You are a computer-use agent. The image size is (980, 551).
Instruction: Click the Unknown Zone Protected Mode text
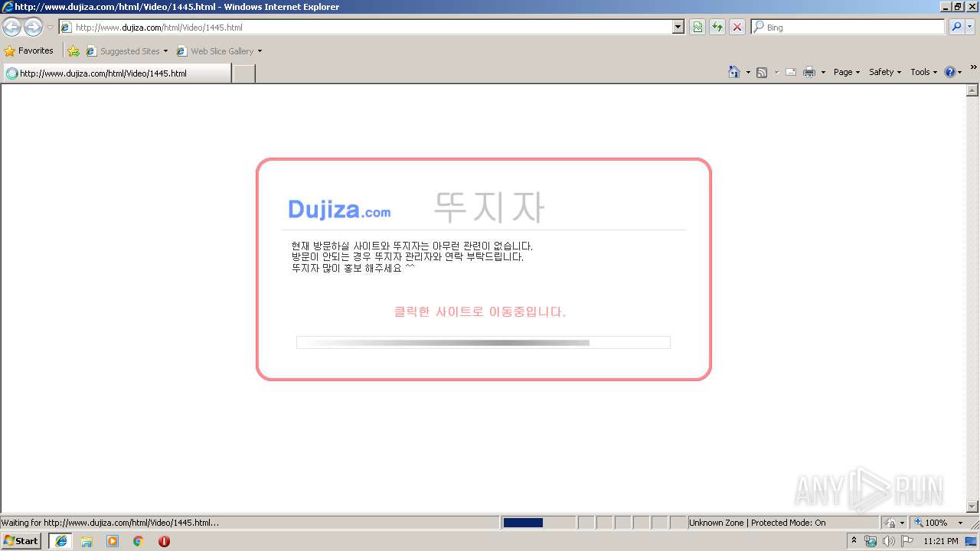pos(757,523)
